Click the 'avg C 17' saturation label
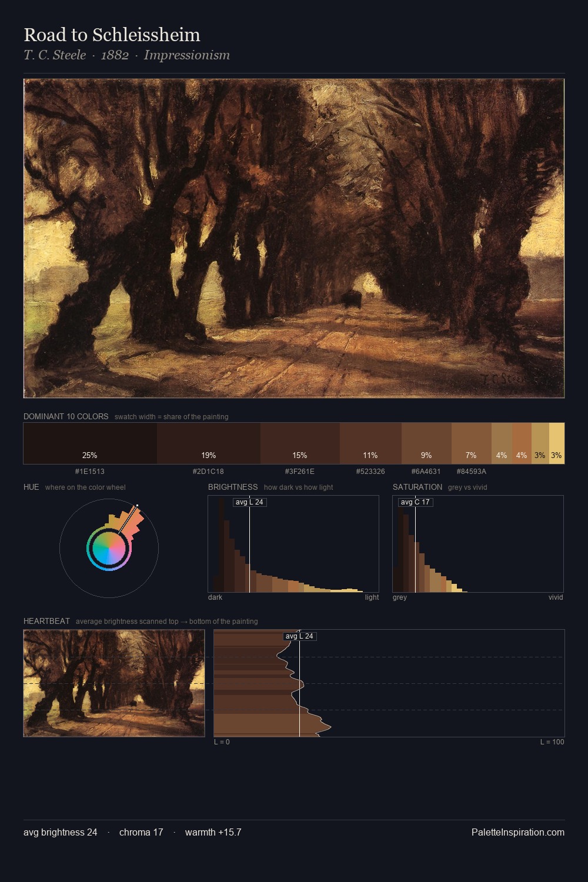 click(x=415, y=502)
